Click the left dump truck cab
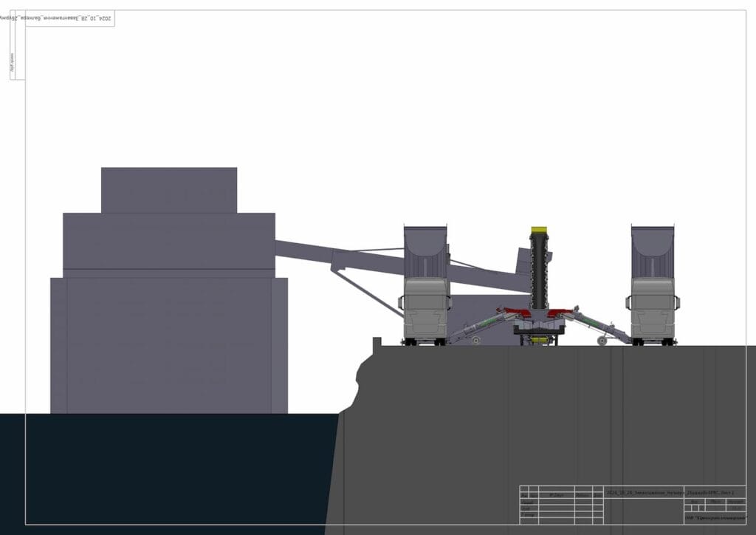 [425, 310]
